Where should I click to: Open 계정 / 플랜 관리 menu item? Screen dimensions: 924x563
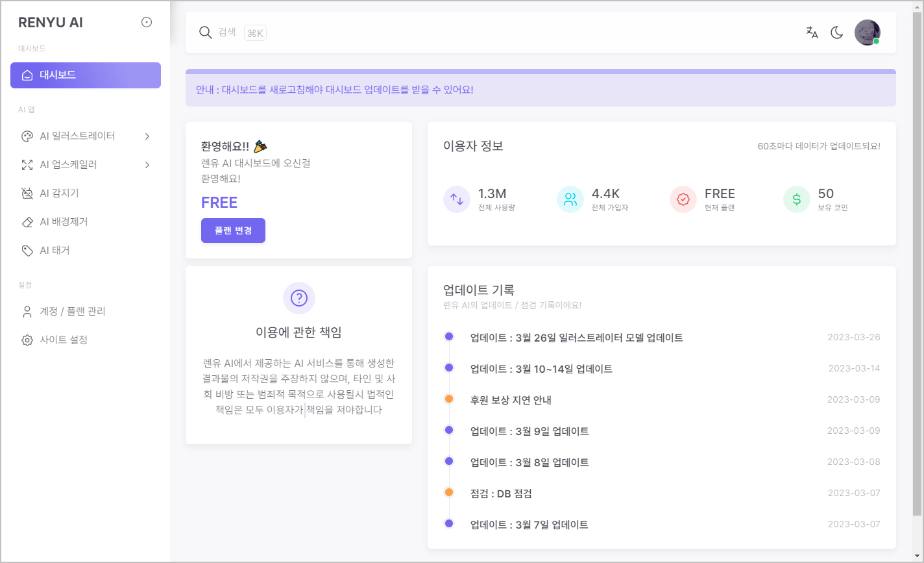click(72, 311)
